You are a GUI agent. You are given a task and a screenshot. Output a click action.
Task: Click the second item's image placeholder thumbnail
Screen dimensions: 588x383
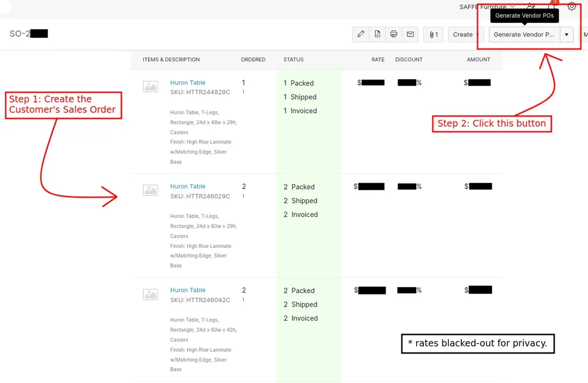pos(150,190)
